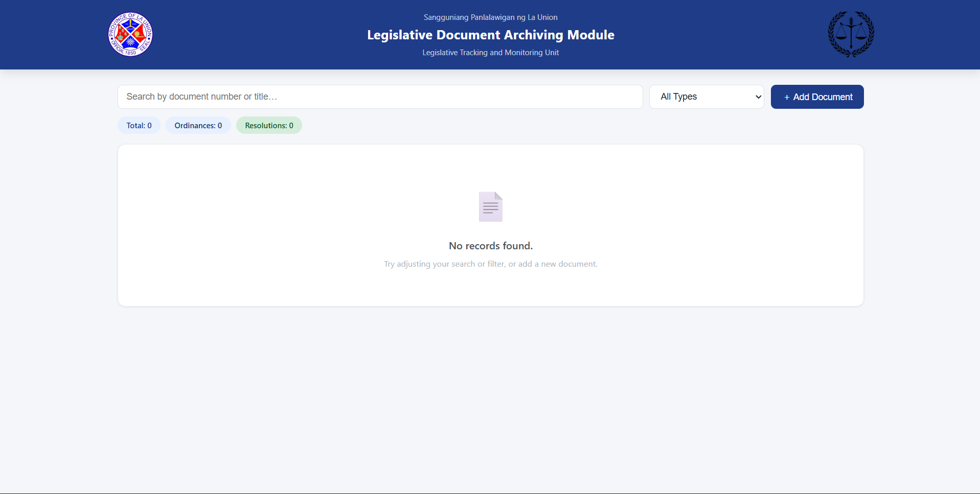This screenshot has width=980, height=494.
Task: Select the Resolutions: 0 badge
Action: (x=269, y=126)
